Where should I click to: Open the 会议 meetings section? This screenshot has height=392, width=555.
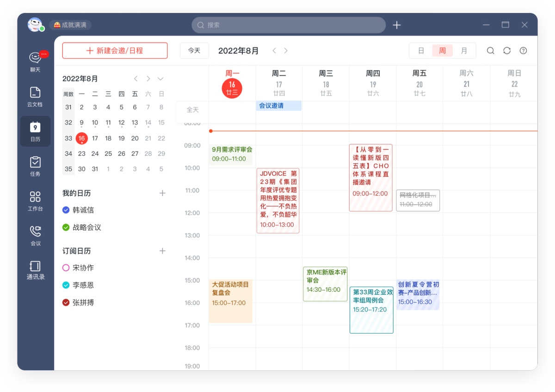click(x=35, y=235)
